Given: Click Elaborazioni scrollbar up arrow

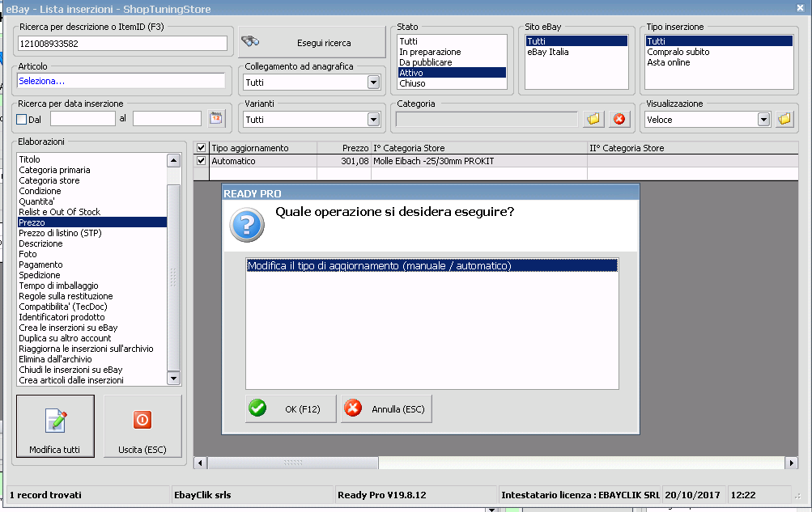Looking at the screenshot, I should 173,160.
